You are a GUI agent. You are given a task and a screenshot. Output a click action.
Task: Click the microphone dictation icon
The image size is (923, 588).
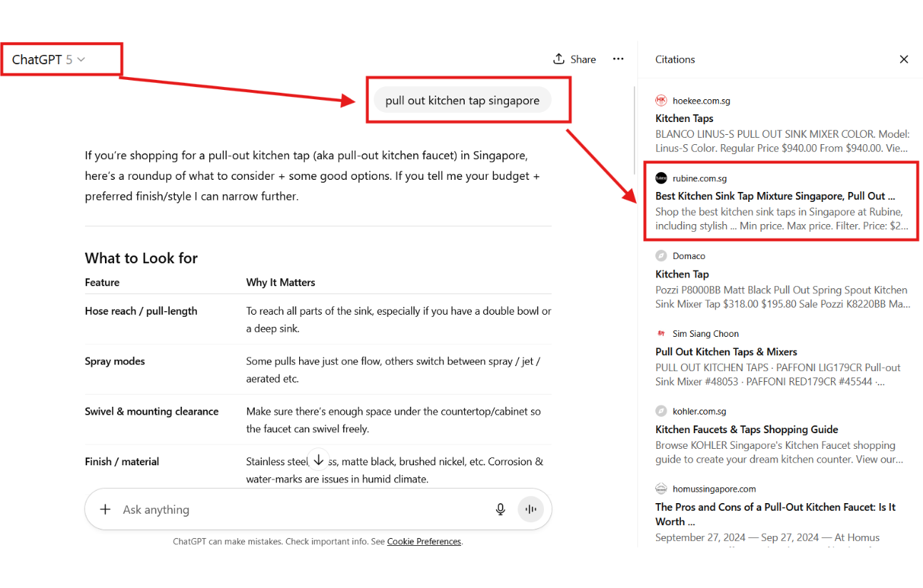coord(500,510)
